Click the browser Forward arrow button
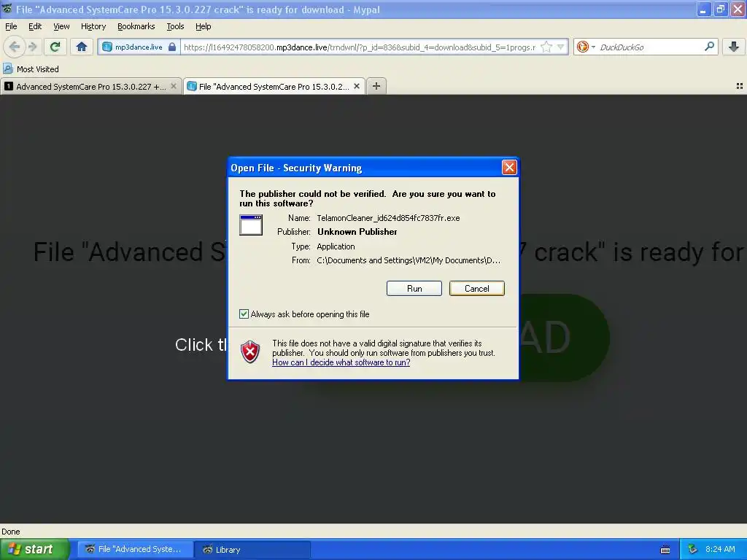 click(x=32, y=47)
